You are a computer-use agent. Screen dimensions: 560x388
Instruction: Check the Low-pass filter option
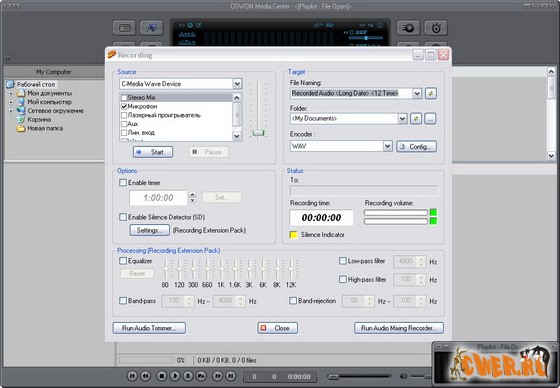click(342, 261)
